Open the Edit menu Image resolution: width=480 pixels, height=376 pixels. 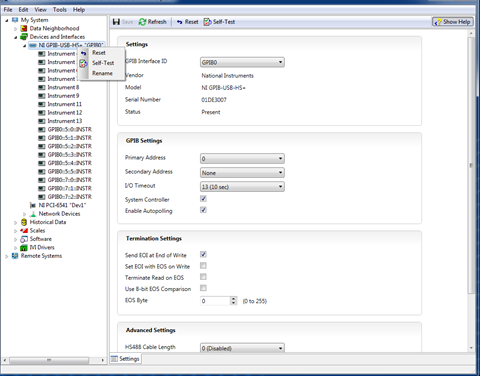pos(23,10)
